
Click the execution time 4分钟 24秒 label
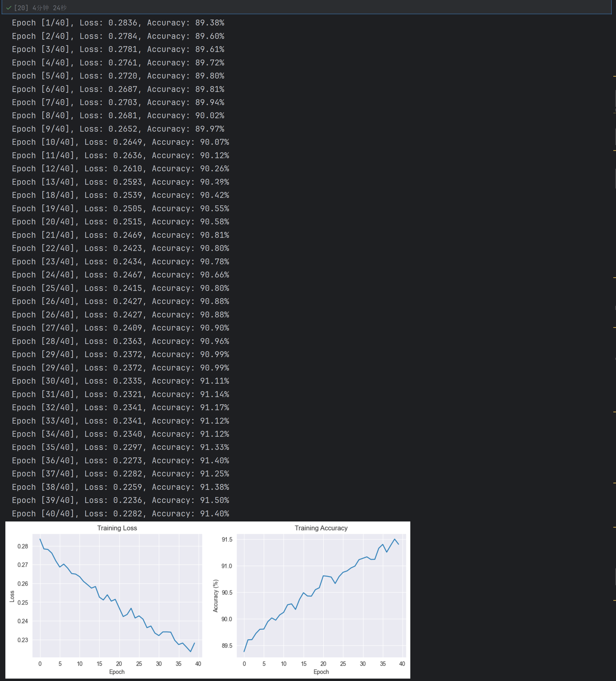pos(49,8)
